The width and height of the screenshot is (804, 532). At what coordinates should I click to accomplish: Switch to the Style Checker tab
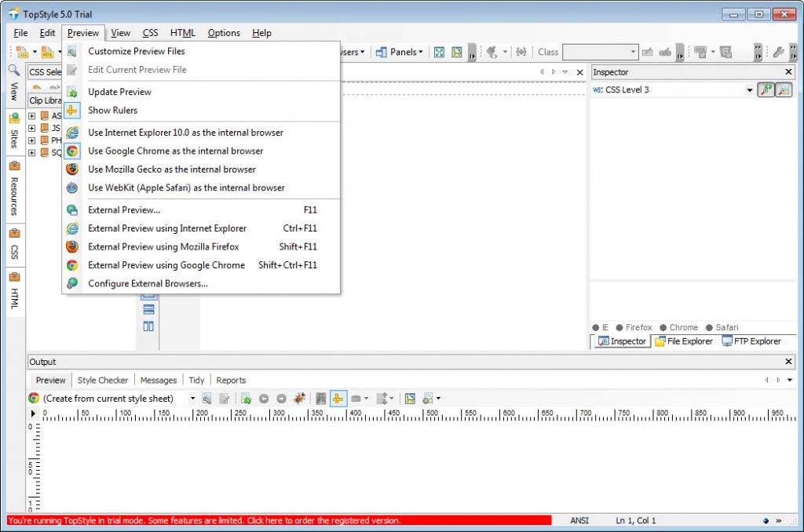(103, 381)
